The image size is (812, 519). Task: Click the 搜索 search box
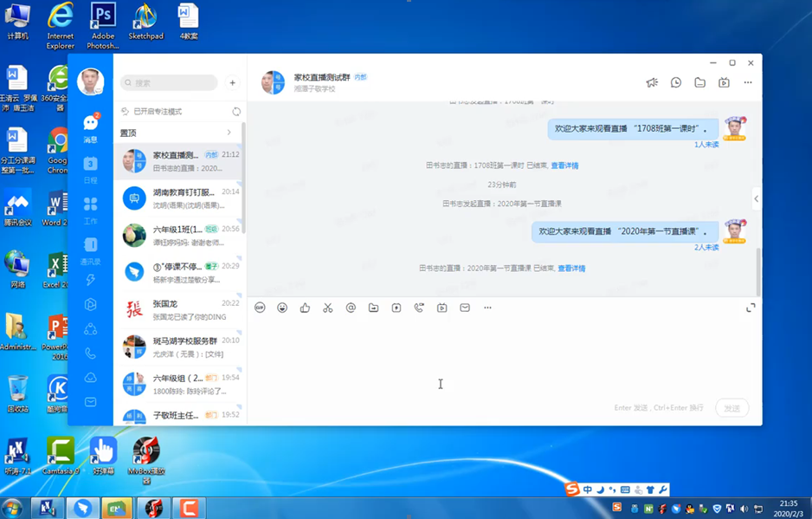tap(170, 83)
